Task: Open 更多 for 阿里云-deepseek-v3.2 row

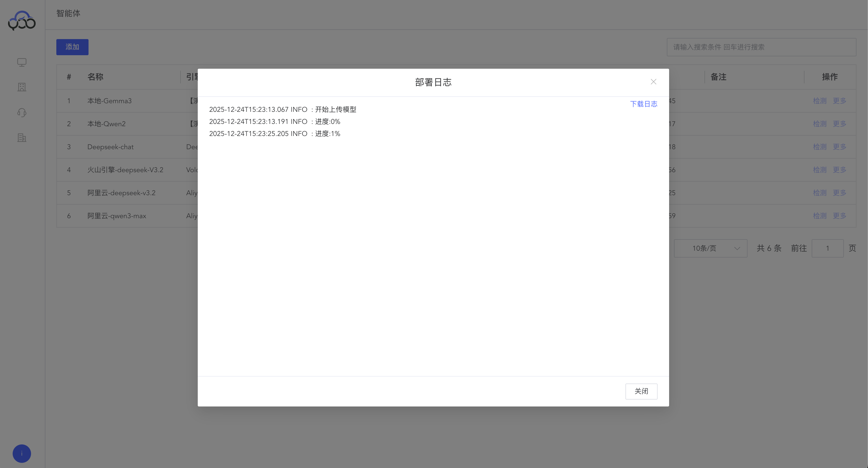Action: (x=839, y=193)
